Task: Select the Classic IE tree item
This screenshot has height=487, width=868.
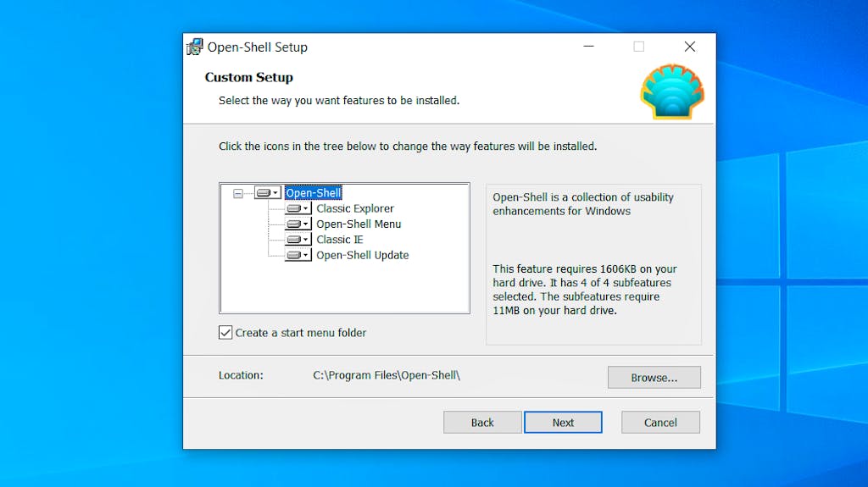Action: 339,240
